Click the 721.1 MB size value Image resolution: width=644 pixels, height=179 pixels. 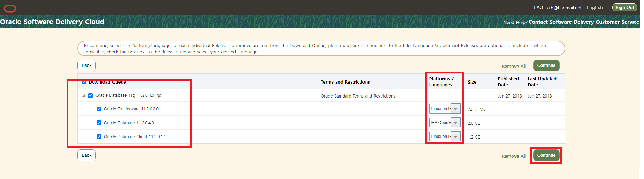[477, 109]
